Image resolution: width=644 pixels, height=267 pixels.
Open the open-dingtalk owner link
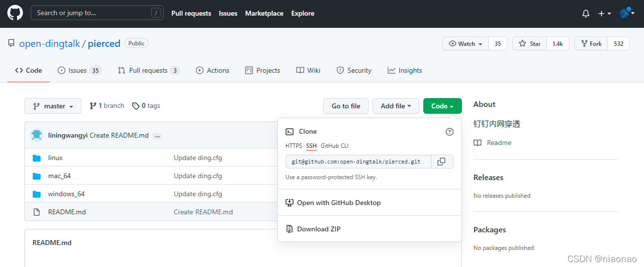pyautogui.click(x=49, y=43)
